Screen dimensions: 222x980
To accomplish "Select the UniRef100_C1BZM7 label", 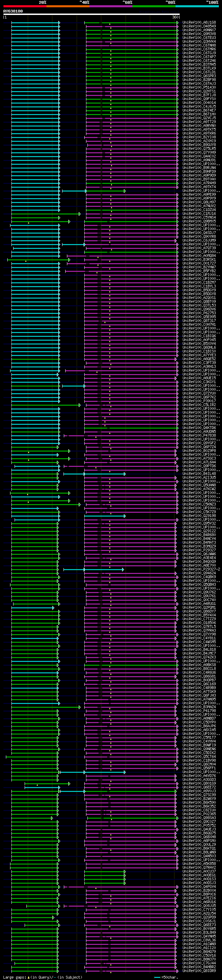I will coord(199,283).
